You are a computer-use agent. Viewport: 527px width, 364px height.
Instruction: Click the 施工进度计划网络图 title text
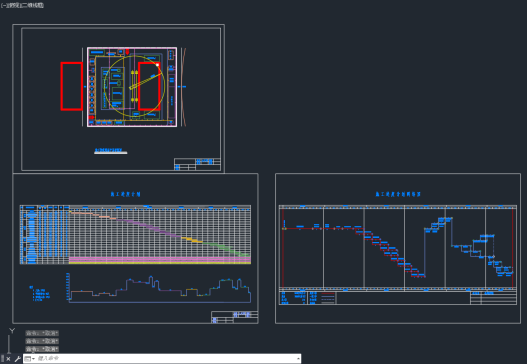point(398,194)
